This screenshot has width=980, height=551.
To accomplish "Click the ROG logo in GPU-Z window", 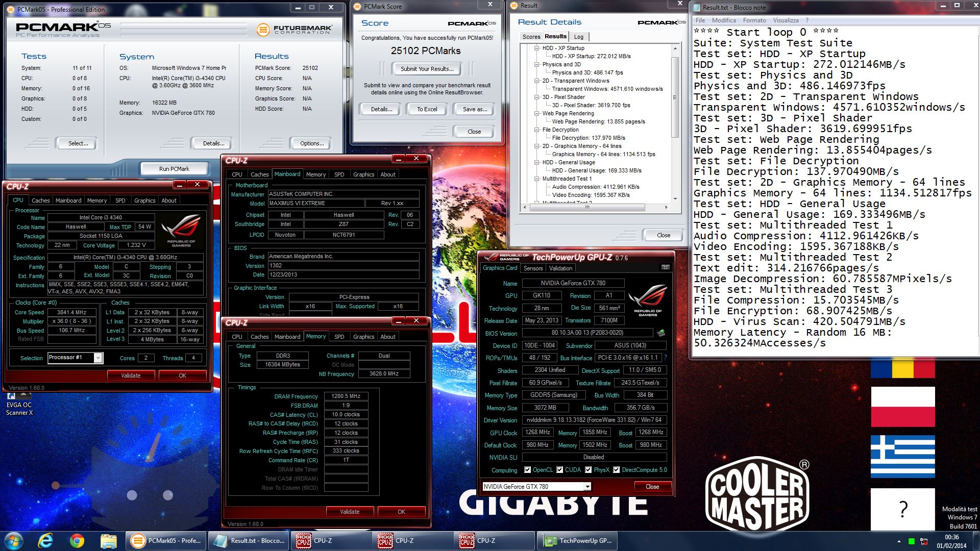I will (x=648, y=300).
